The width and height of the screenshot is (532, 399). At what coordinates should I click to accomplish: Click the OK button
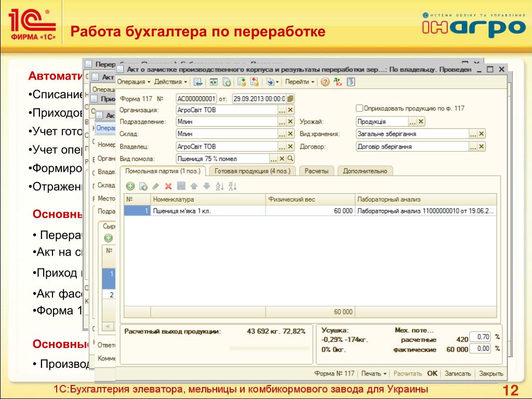(432, 373)
